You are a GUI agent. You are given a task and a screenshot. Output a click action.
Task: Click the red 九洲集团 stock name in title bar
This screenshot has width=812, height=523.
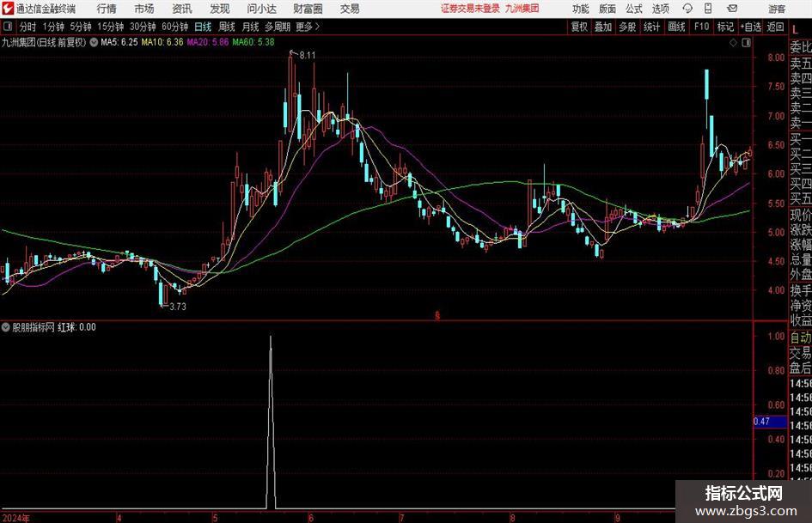522,9
